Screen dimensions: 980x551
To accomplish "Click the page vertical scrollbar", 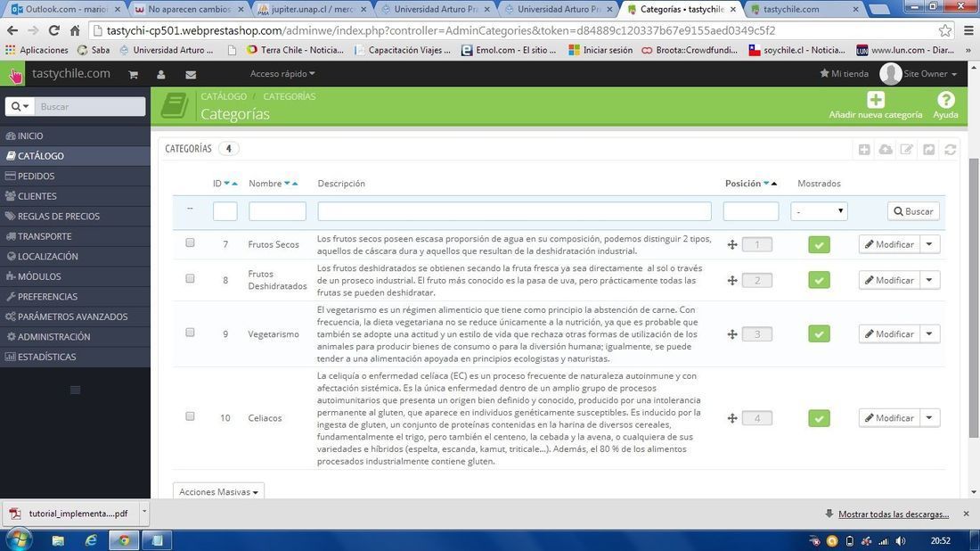I will coord(973,297).
